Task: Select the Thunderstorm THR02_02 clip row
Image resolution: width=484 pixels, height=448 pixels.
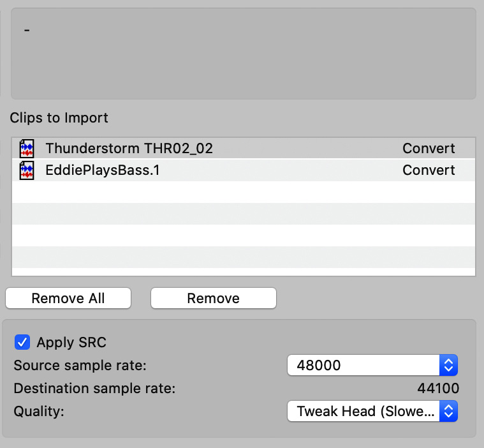Action: (244, 149)
